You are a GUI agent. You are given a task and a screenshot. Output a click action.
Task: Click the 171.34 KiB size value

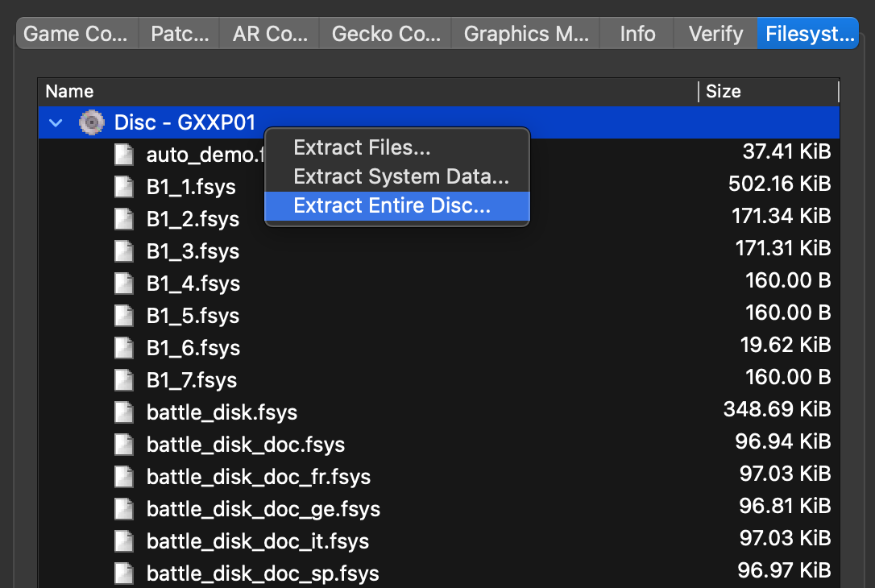coord(782,216)
